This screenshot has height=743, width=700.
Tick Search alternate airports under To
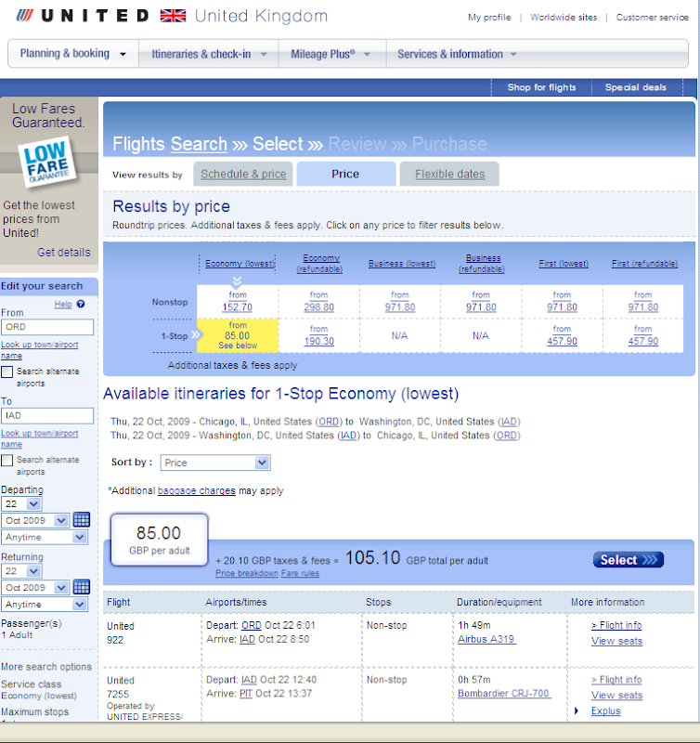coord(7,460)
